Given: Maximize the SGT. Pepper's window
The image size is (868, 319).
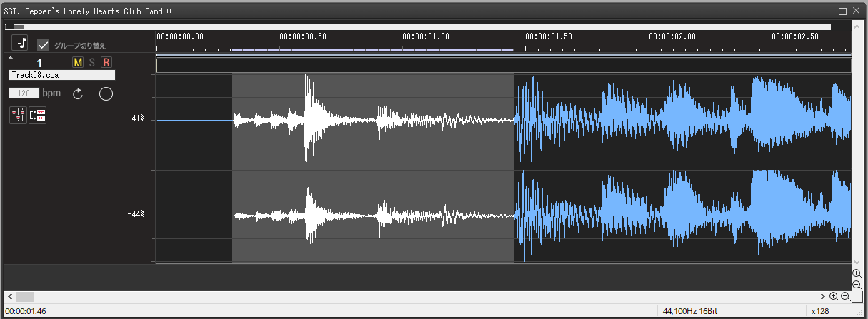Looking at the screenshot, I should point(843,11).
